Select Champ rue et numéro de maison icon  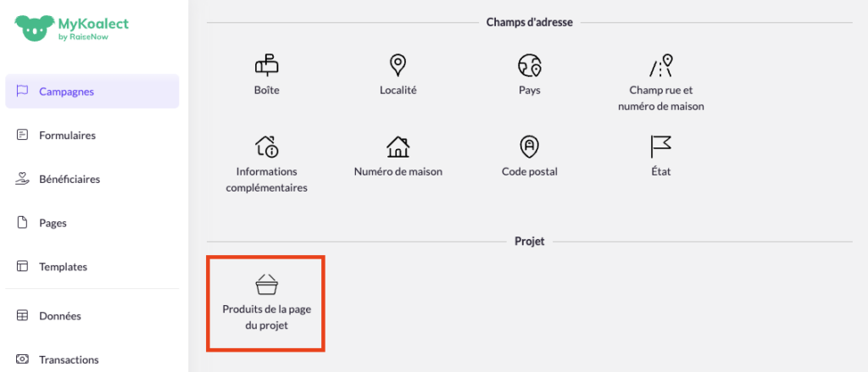[660, 64]
